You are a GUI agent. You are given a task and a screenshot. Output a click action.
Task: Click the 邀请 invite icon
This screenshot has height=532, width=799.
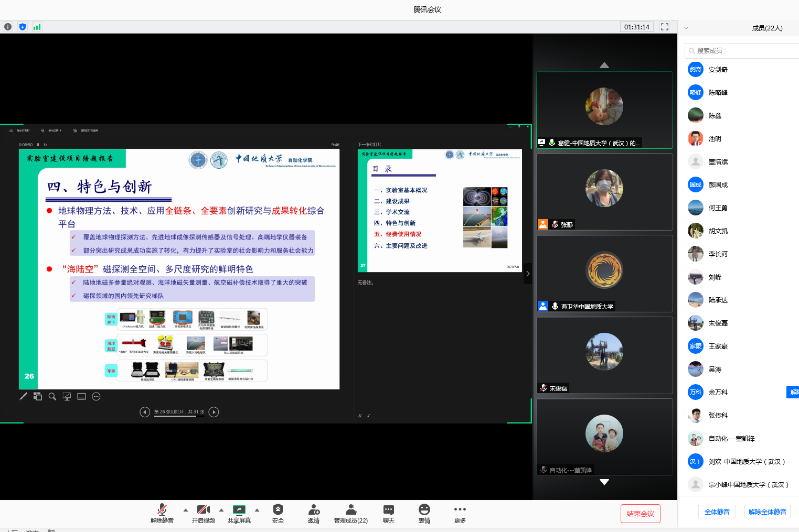(x=314, y=513)
